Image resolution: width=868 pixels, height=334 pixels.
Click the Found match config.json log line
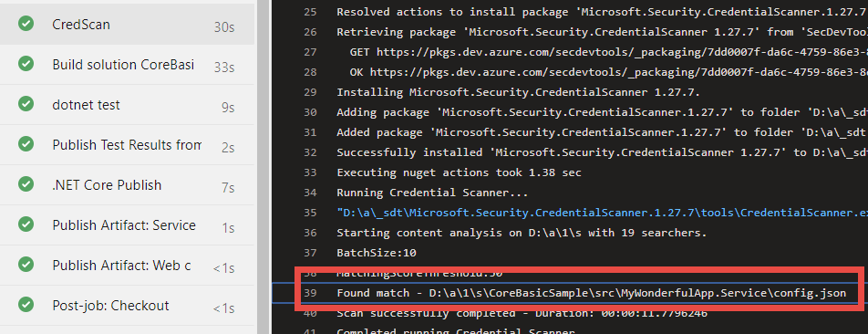pos(591,293)
